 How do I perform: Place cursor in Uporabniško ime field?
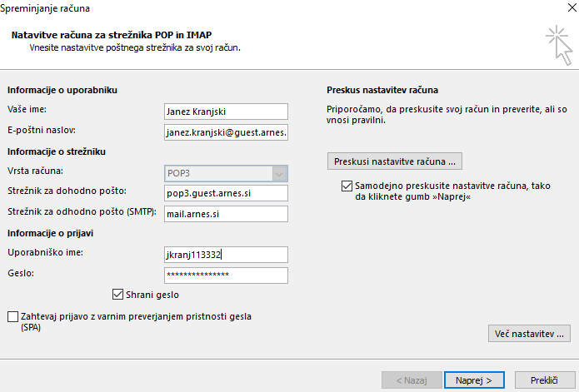[x=226, y=255]
